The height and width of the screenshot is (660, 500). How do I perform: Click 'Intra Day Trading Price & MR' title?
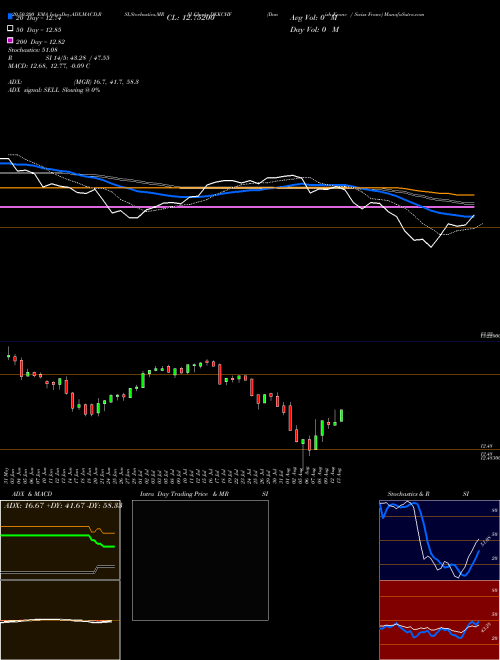(x=184, y=494)
